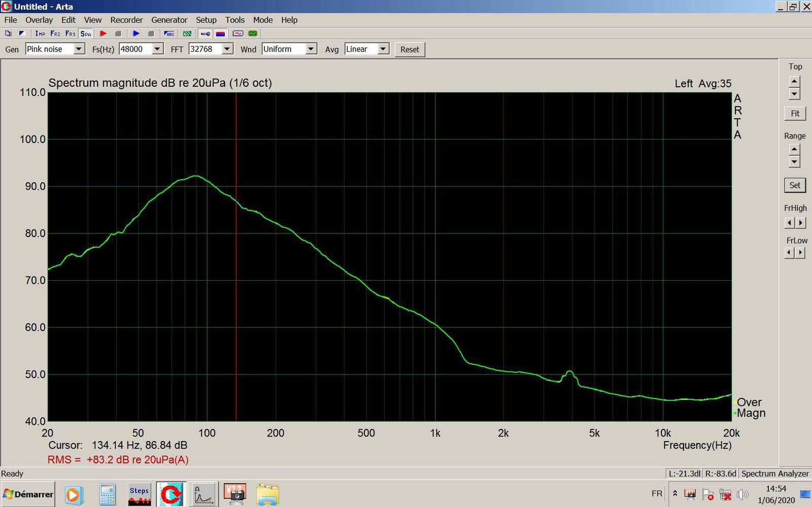Switch to IMP impulse response mode

[x=40, y=33]
